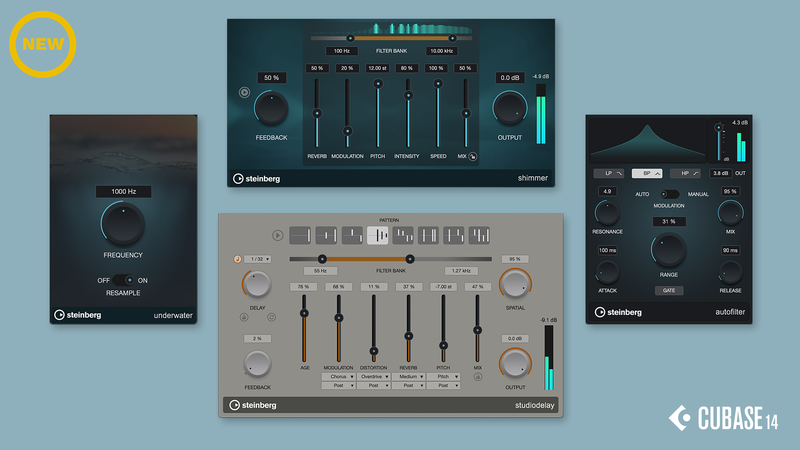Open the Chorus modulation type dropdown
Image resolution: width=800 pixels, height=450 pixels.
[x=338, y=377]
